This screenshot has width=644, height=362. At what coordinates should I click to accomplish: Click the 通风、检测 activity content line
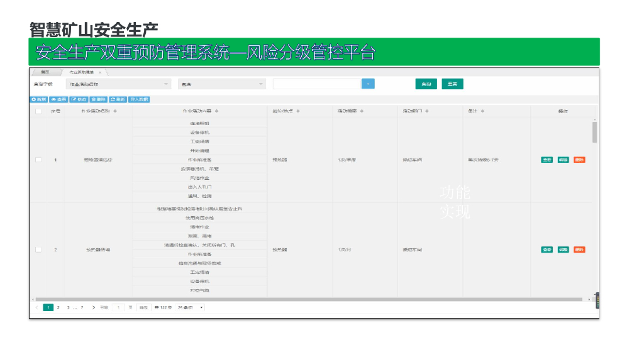[x=199, y=196]
